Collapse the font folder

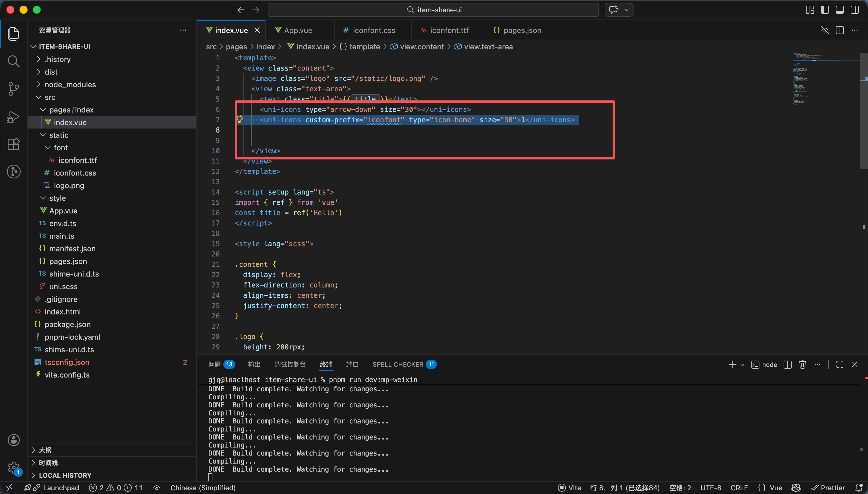(61, 147)
